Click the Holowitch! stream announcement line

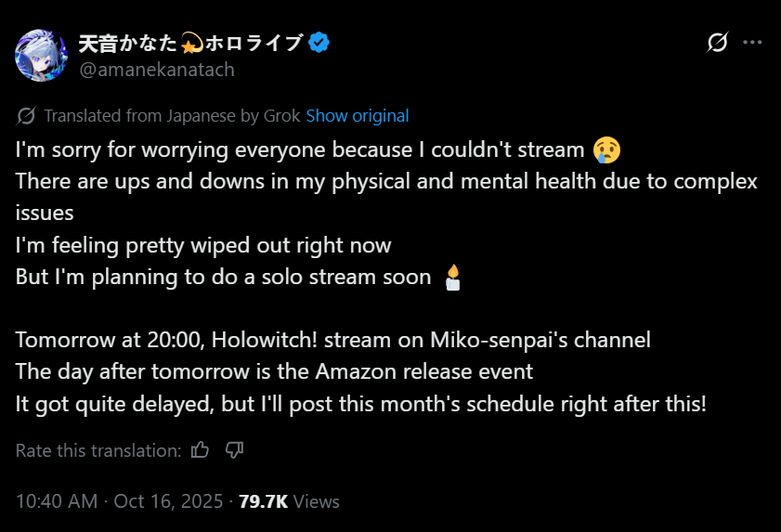[x=332, y=340]
